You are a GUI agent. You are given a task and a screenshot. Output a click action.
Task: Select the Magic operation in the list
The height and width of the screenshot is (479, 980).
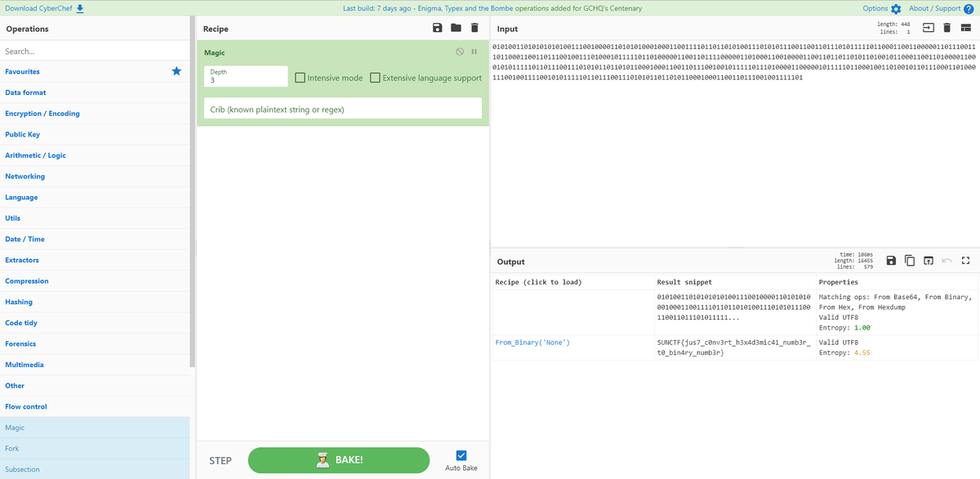95,428
